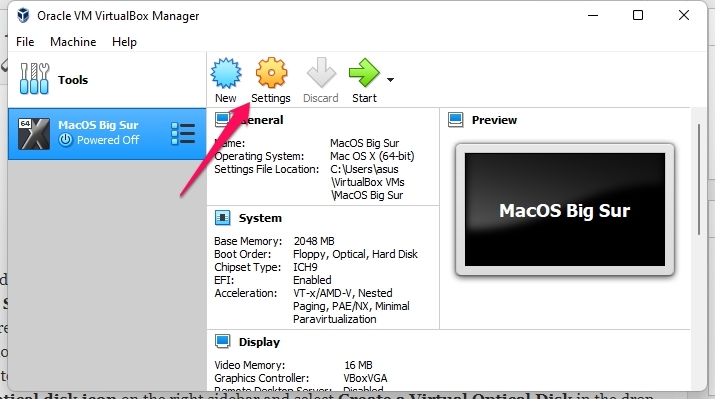The height and width of the screenshot is (399, 715).
Task: Click the 'Settings File Location:' label
Action: coord(266,169)
